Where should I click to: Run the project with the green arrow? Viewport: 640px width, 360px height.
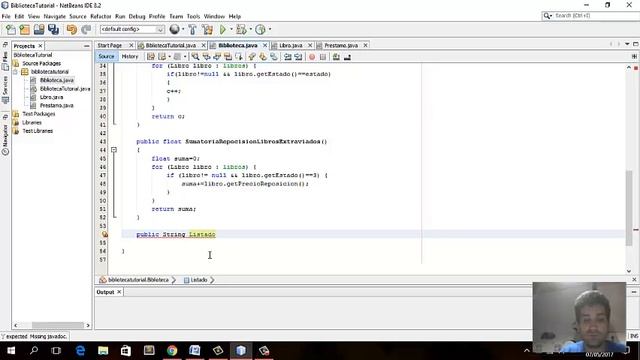click(223, 29)
